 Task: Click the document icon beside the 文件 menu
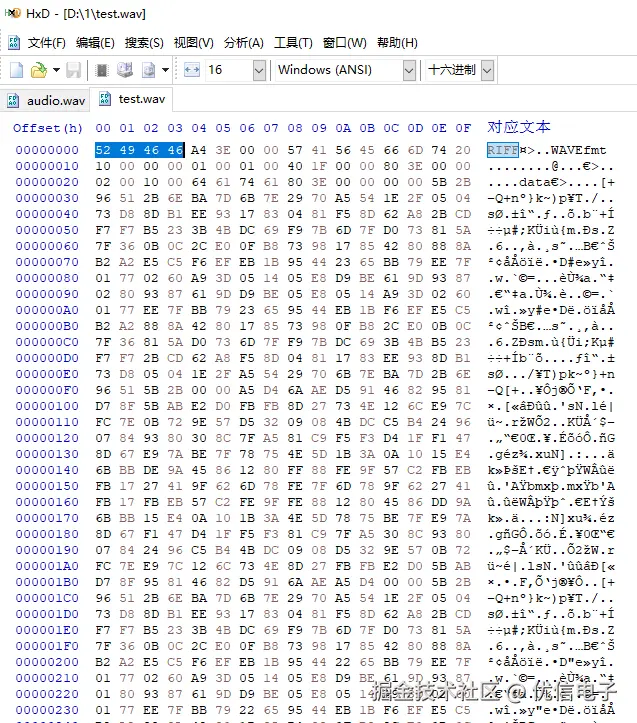14,43
